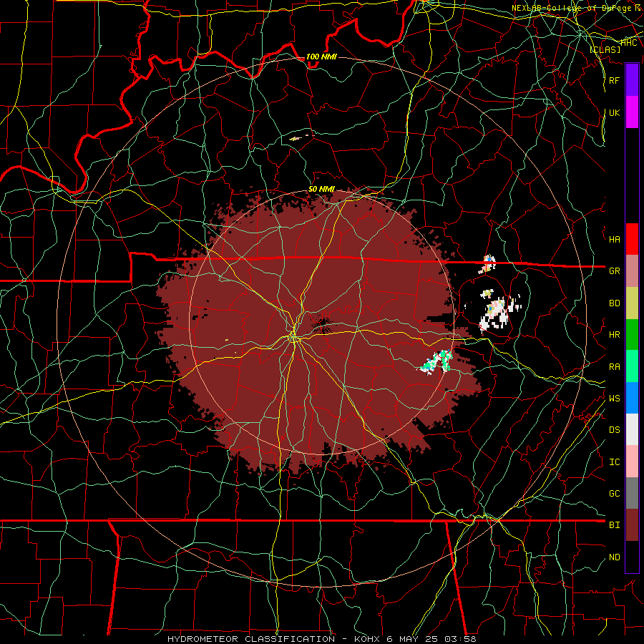Click the "KOHX" radar site identifier
644x644 pixels.
(368, 639)
